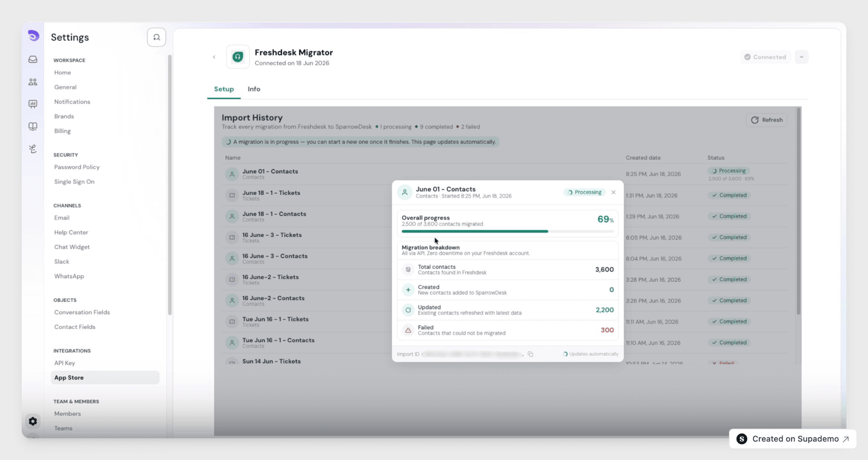Click the contact icon of Tue Jun 16 - 1 - Contacts row
Image resolution: width=868 pixels, height=460 pixels.
click(232, 343)
